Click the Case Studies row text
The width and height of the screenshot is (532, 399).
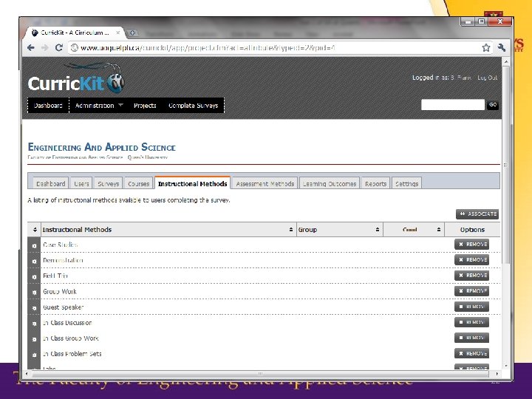point(60,245)
